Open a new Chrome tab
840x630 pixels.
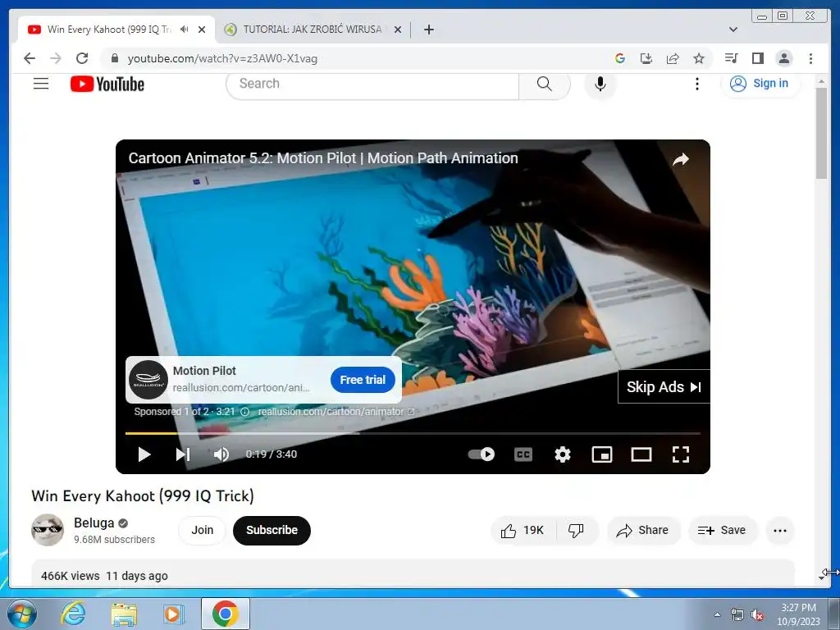pyautogui.click(x=428, y=30)
